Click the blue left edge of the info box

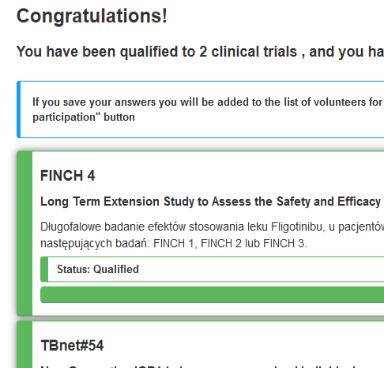[18, 109]
